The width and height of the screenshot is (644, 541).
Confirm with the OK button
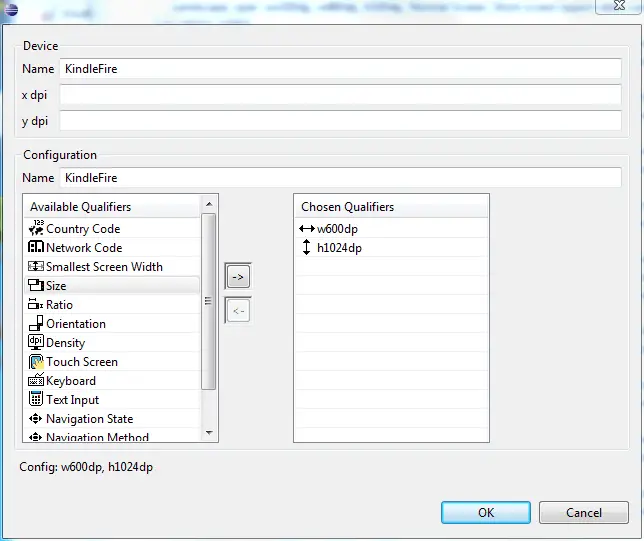point(485,512)
